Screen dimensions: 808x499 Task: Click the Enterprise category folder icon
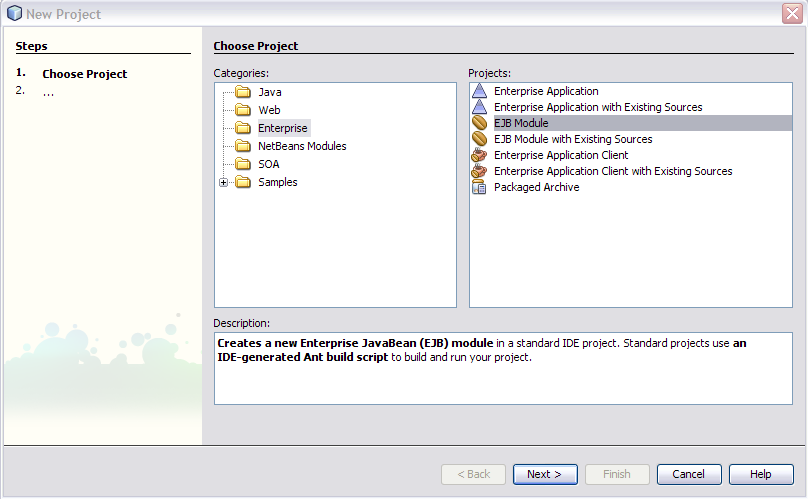click(243, 128)
